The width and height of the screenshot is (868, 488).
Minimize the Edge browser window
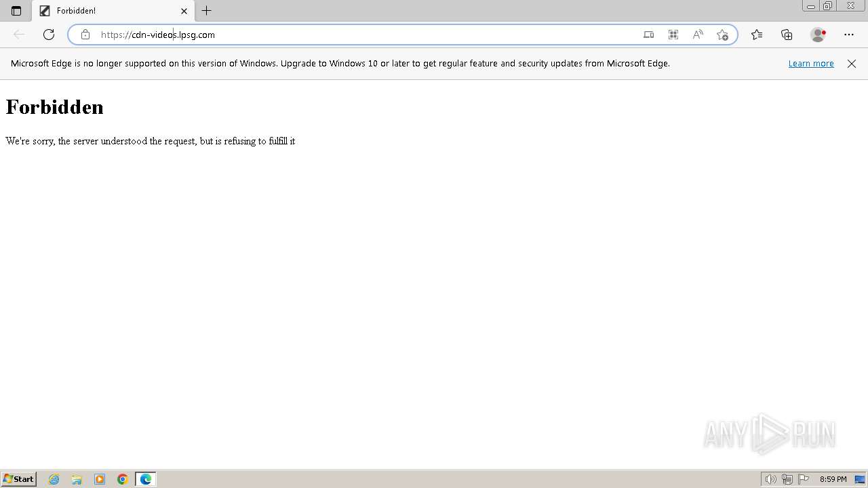(x=811, y=6)
